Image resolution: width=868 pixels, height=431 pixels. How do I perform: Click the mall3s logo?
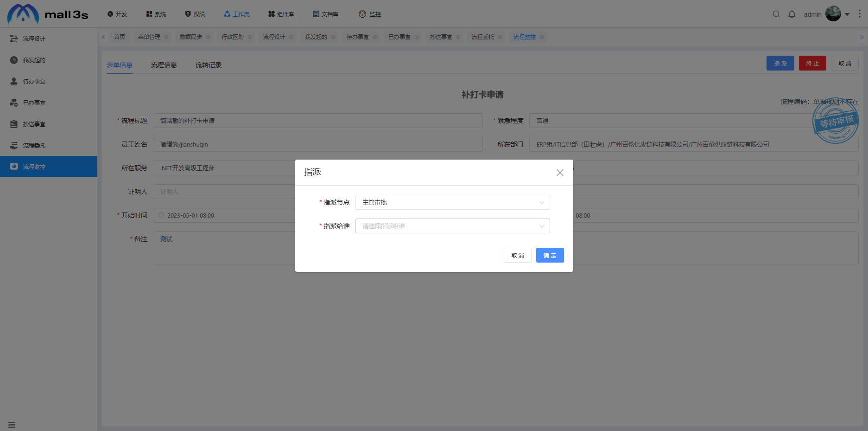48,14
